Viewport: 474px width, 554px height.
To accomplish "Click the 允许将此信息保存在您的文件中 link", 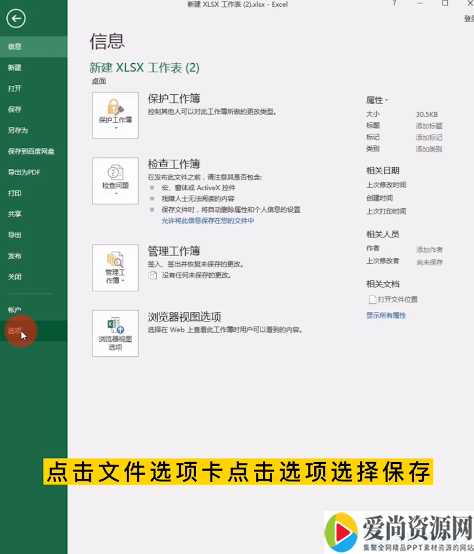I will coord(208,221).
